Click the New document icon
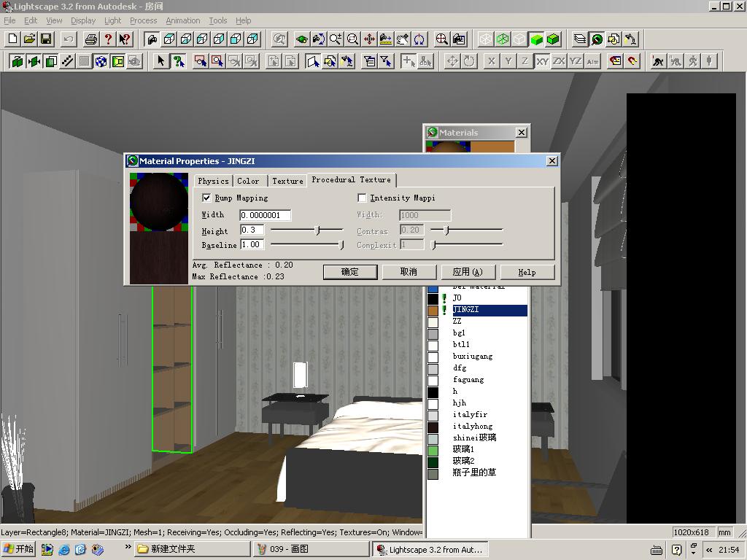This screenshot has width=747, height=560. pos(13,39)
